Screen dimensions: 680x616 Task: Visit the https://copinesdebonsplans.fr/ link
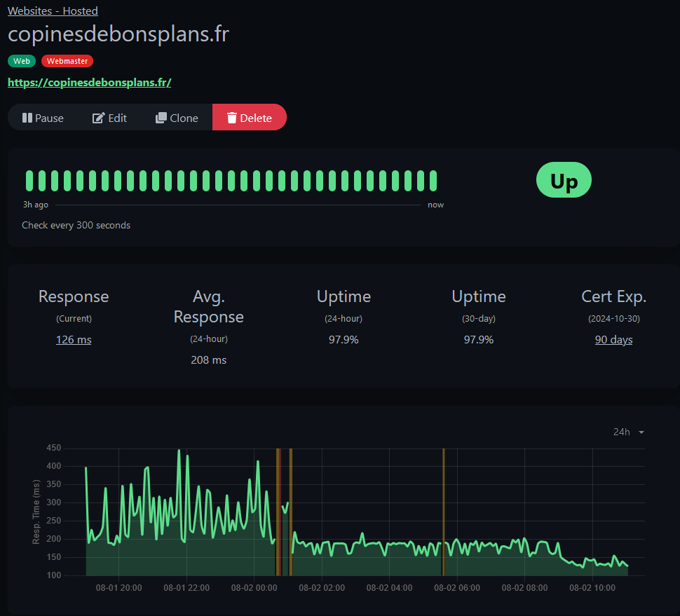point(89,83)
